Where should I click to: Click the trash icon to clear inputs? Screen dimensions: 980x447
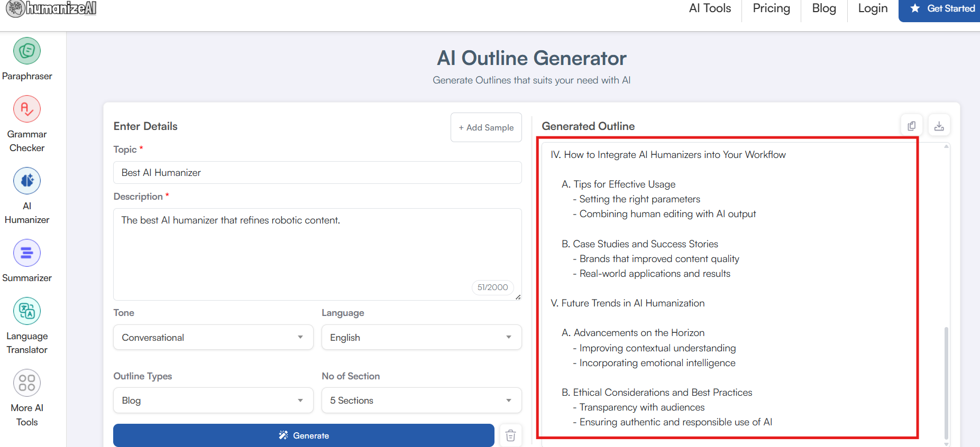[510, 435]
